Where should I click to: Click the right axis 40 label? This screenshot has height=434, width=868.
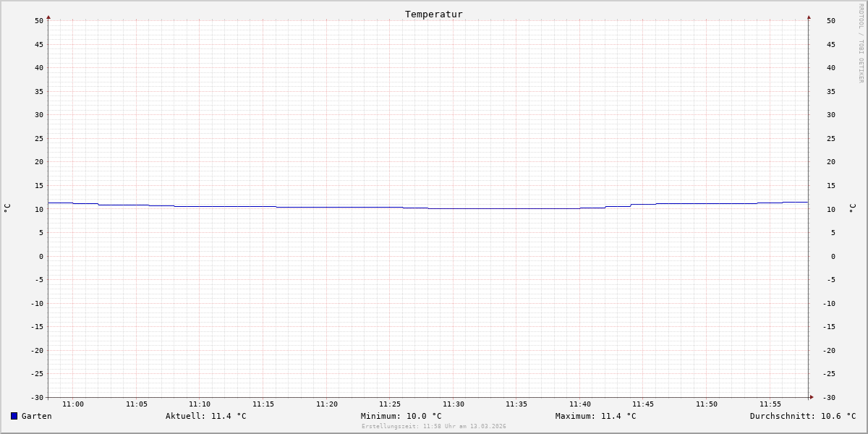click(x=831, y=67)
